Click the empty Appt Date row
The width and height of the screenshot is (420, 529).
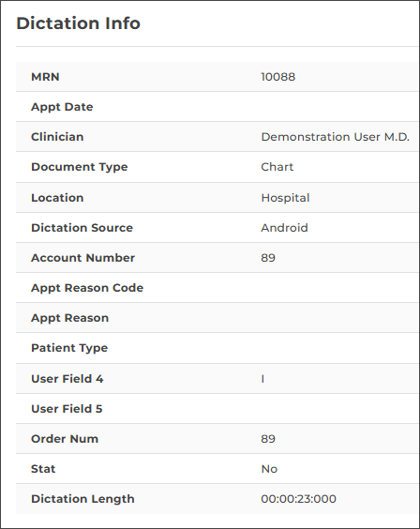217,107
